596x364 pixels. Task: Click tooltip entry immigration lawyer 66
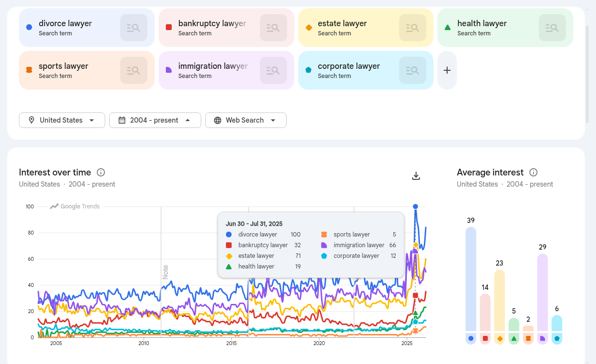(358, 245)
